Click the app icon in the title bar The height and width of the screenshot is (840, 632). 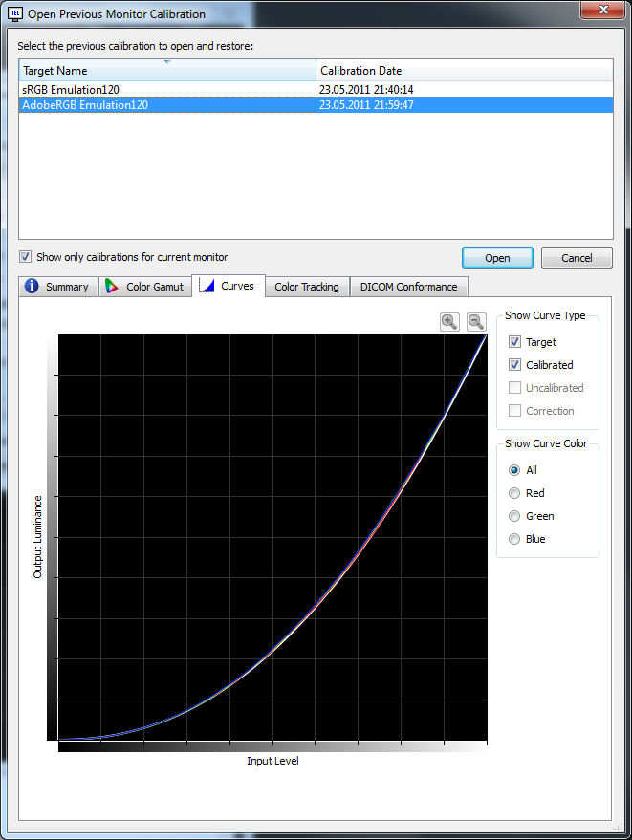click(15, 13)
